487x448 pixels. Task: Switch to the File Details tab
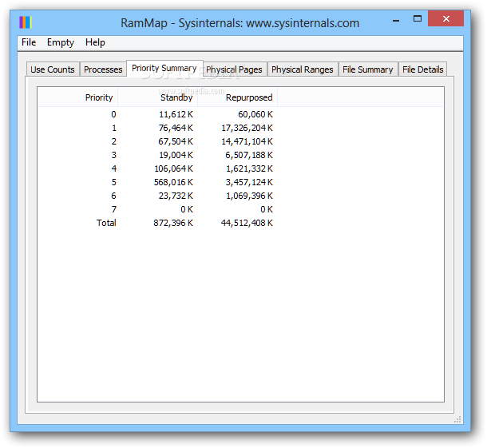(422, 69)
